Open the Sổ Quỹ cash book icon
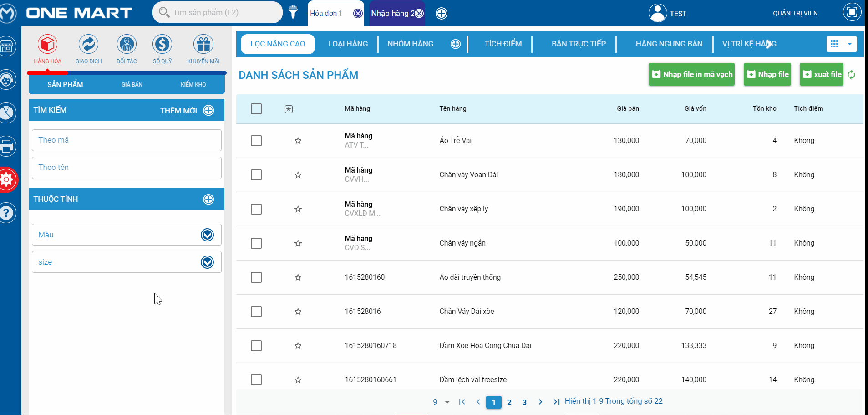Screen dimensions: 868x415 click(x=162, y=45)
